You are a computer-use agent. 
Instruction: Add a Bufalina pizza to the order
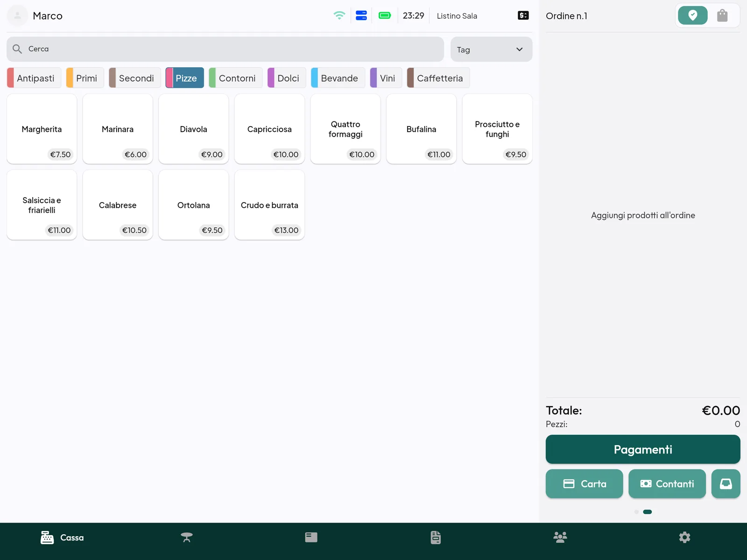tap(422, 129)
